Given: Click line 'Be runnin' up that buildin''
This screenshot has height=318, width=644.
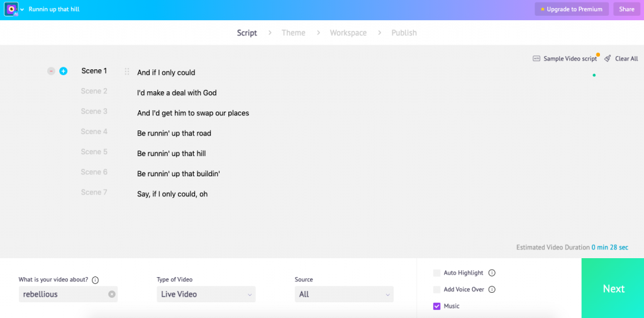Looking at the screenshot, I should (179, 174).
